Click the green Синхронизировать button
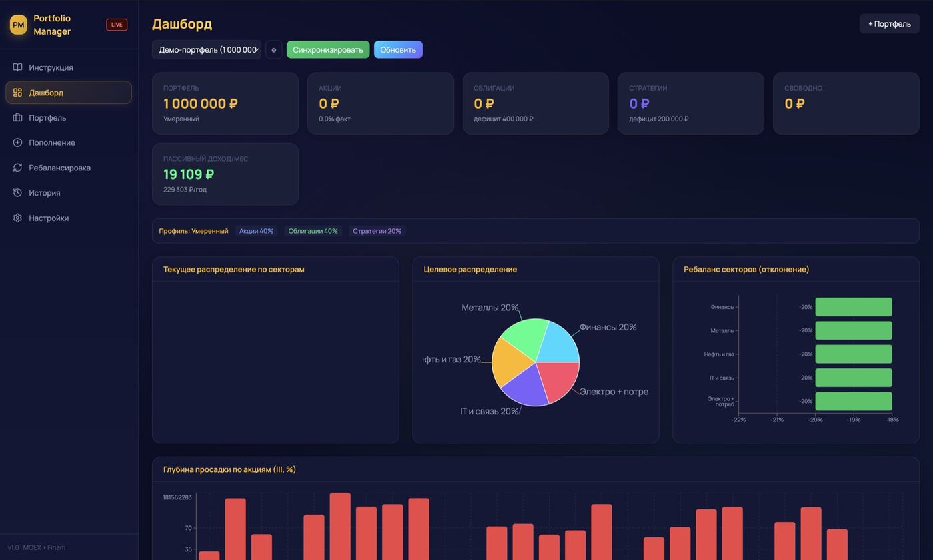 328,50
